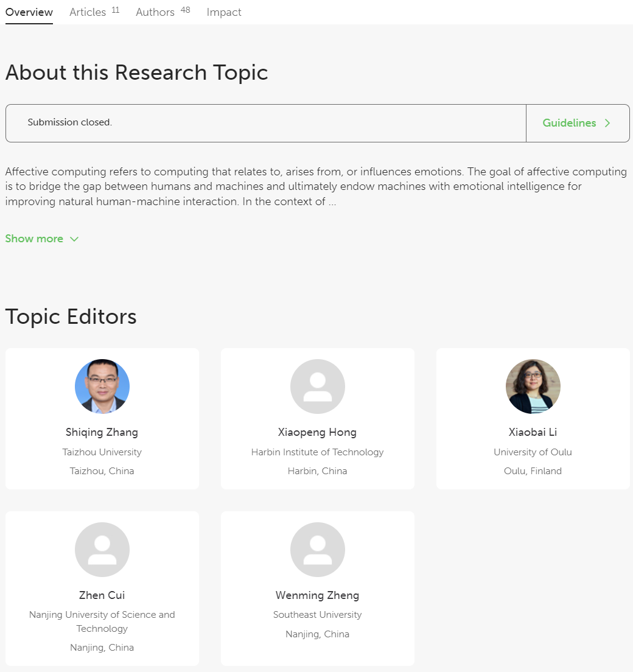Open Xiaopeng Hong's name link
The width and height of the screenshot is (633, 672).
tap(317, 432)
